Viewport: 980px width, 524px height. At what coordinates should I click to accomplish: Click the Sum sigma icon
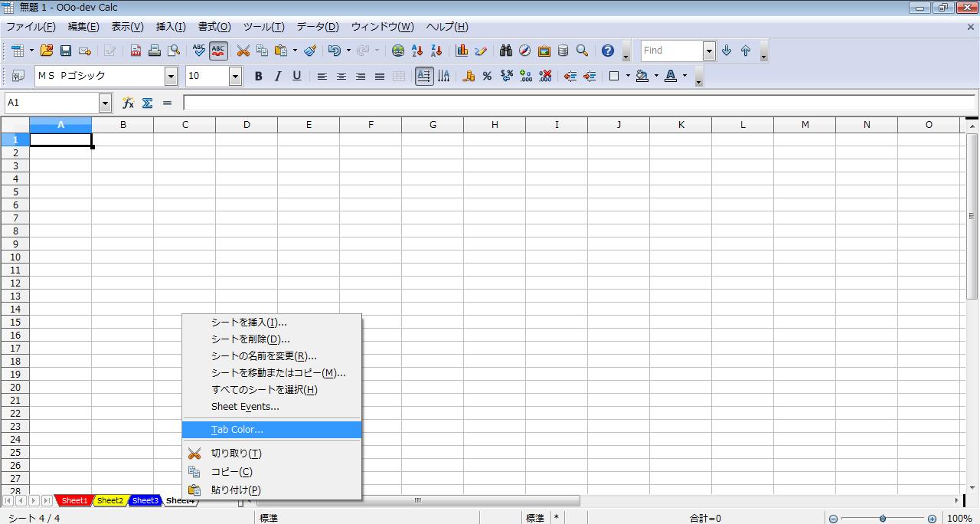click(147, 103)
